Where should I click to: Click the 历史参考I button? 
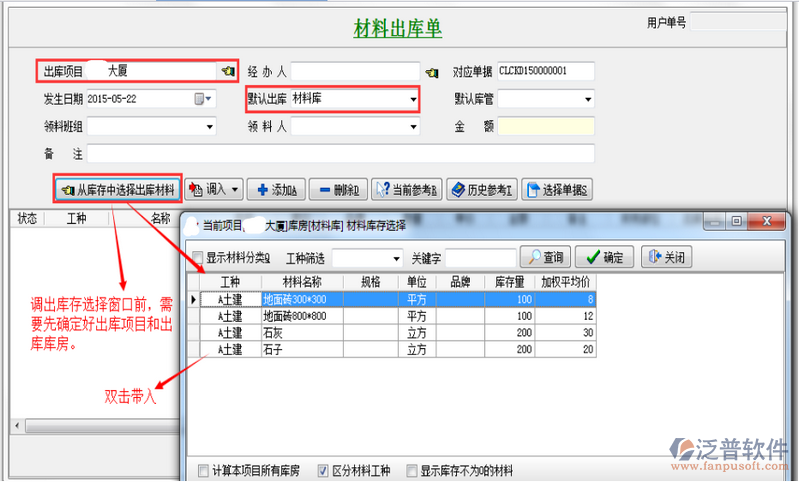coord(482,190)
